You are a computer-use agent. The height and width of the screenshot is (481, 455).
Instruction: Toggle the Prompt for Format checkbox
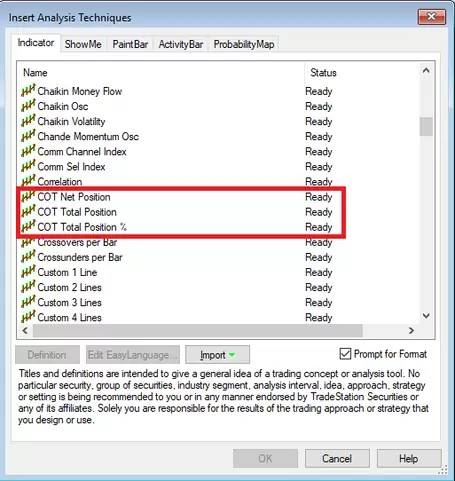(x=345, y=354)
